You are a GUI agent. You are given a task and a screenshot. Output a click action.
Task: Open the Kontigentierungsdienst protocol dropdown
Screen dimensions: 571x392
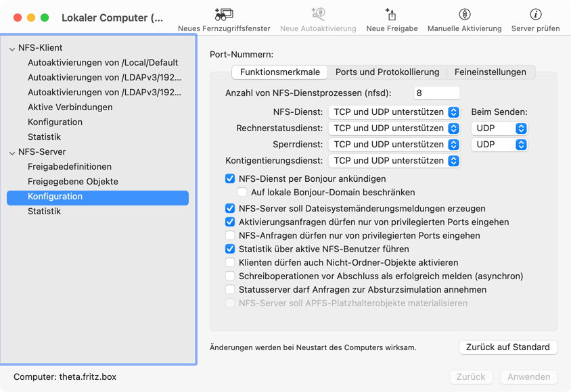(394, 161)
